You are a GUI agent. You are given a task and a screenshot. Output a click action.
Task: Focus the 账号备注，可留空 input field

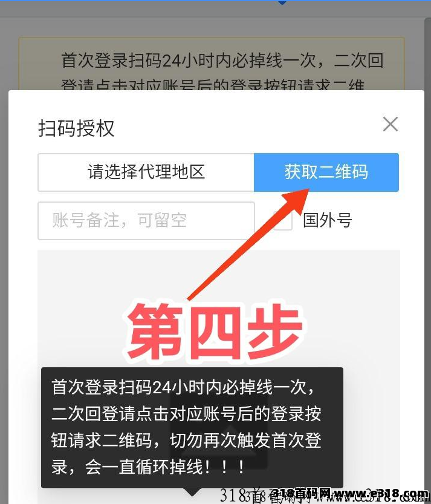point(146,221)
